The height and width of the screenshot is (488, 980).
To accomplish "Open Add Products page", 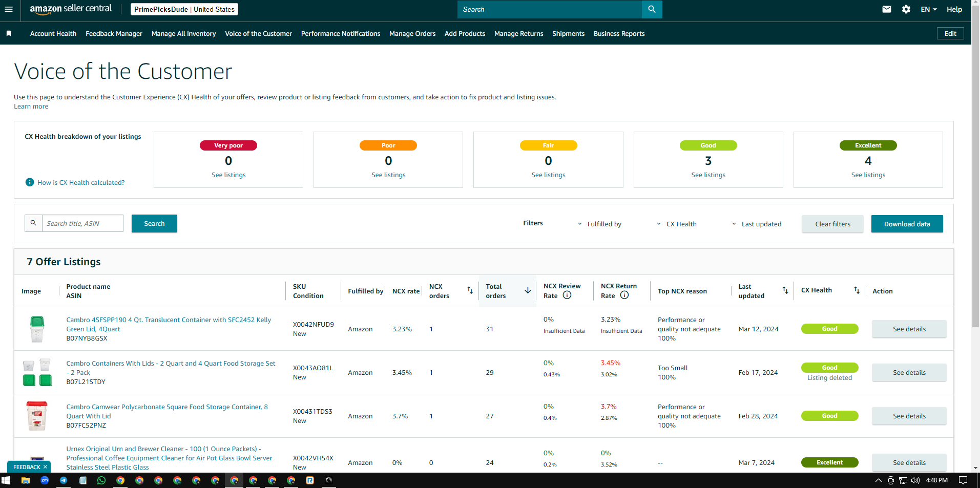I will point(465,33).
